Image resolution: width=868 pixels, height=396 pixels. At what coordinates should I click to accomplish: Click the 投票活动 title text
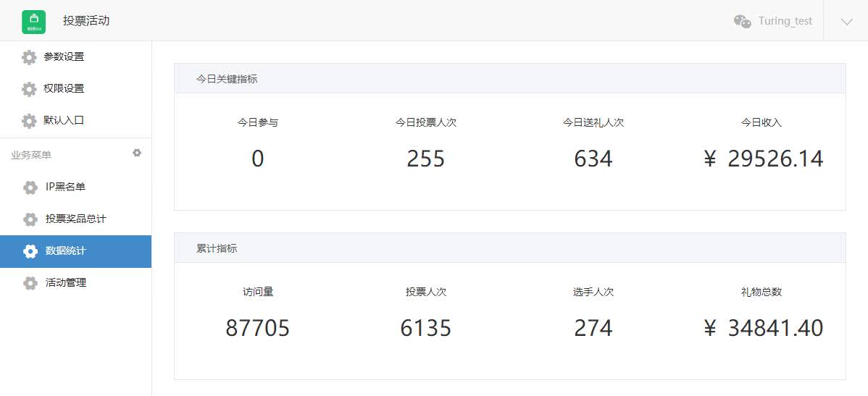pos(86,21)
